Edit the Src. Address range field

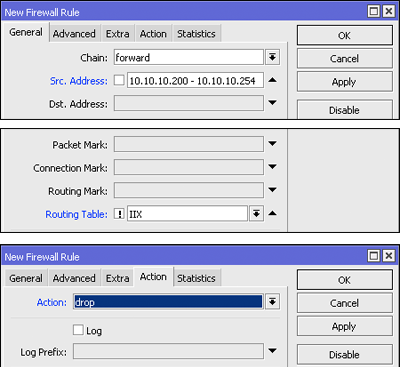point(195,81)
